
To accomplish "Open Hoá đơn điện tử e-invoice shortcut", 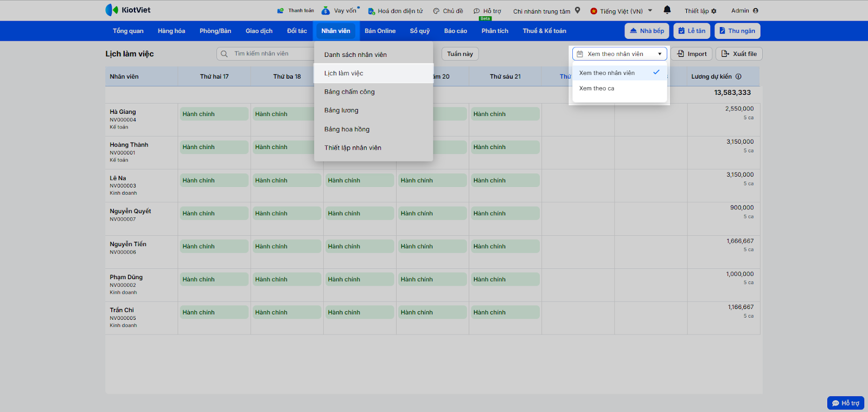I will (395, 11).
